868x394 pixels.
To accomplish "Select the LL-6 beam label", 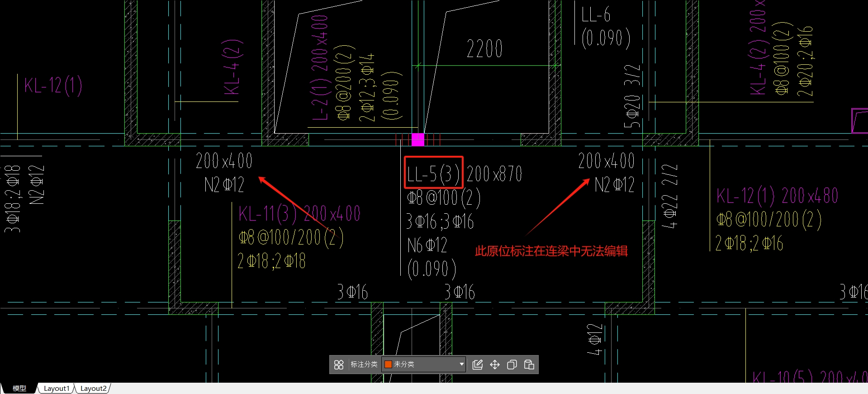I will click(596, 15).
